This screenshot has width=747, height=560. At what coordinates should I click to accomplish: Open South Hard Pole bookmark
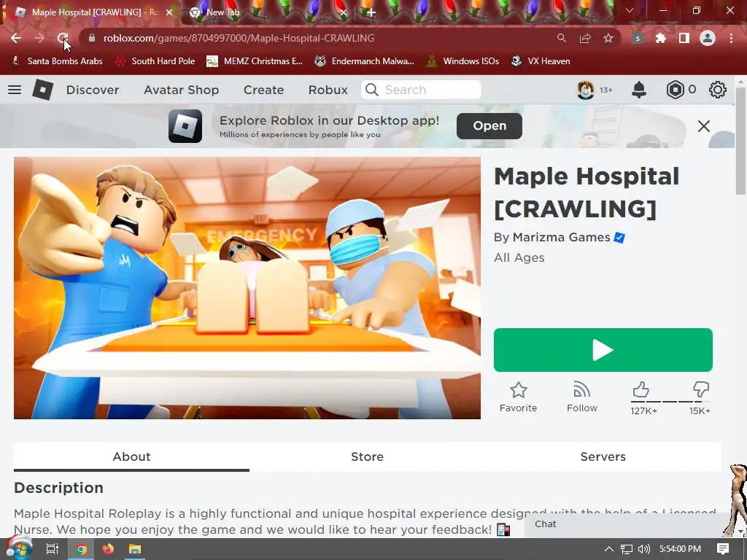pyautogui.click(x=155, y=61)
